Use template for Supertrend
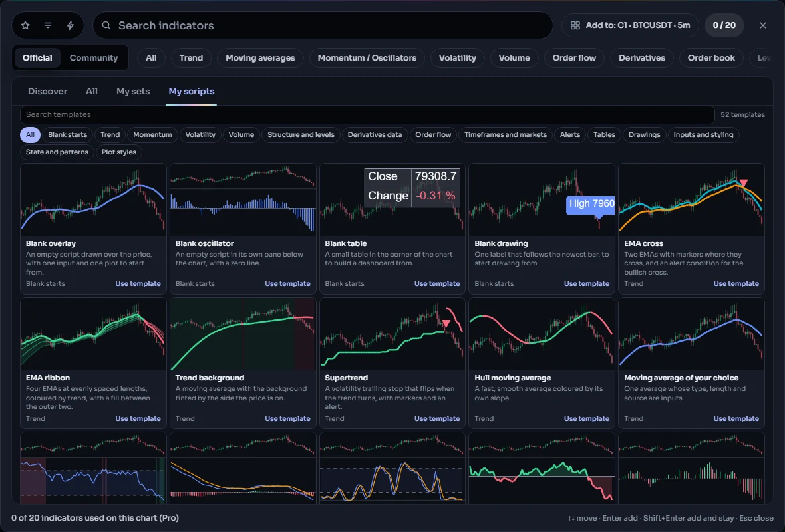This screenshot has height=532, width=785. [x=437, y=418]
